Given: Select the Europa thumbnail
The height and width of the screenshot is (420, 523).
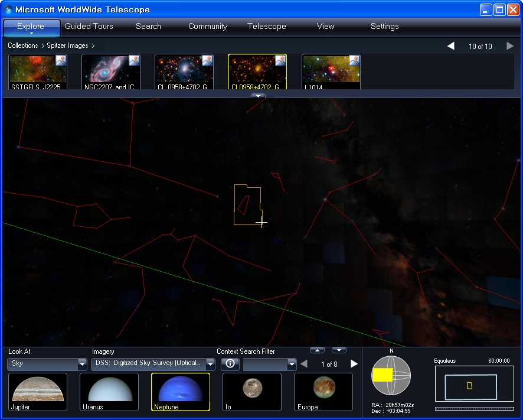Looking at the screenshot, I should tap(323, 392).
